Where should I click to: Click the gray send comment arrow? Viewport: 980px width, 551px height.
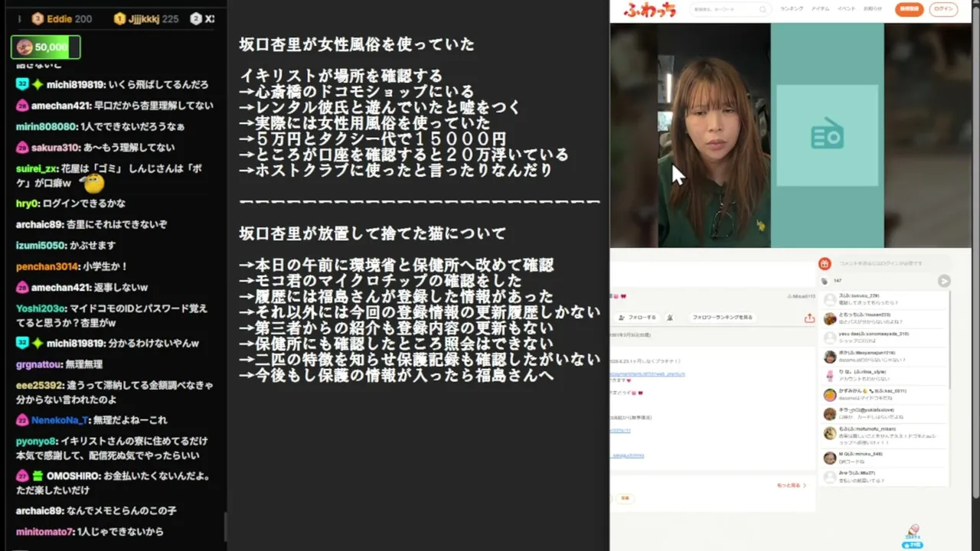tap(944, 281)
